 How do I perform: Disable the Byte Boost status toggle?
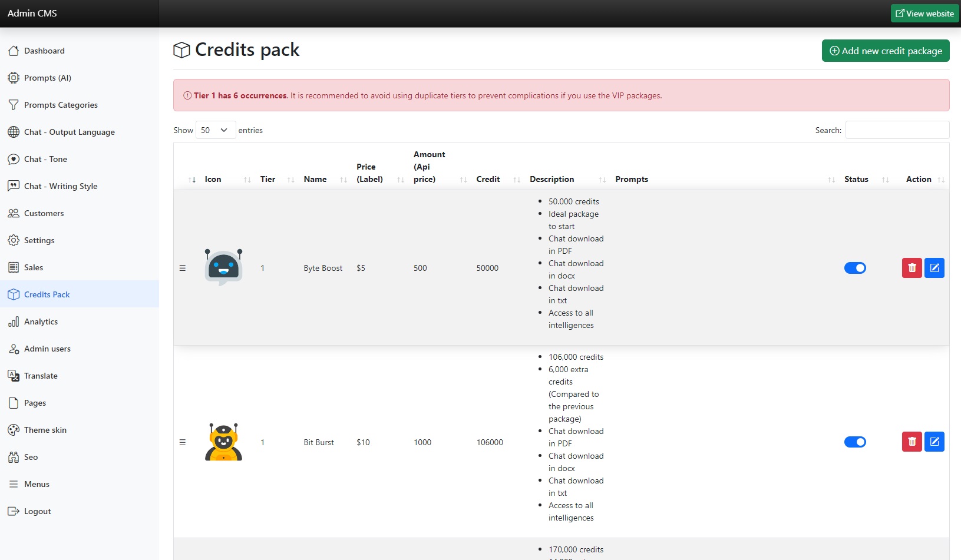click(x=855, y=268)
